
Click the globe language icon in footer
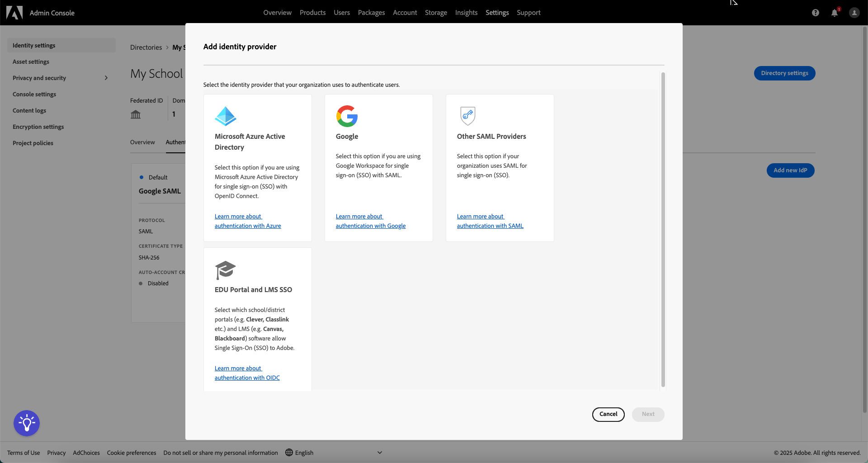289,453
